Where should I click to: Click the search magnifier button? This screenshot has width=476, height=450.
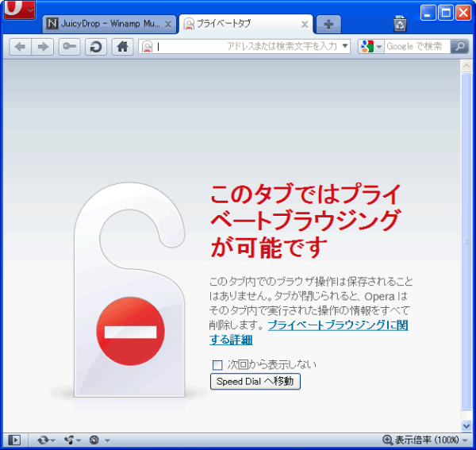459,47
